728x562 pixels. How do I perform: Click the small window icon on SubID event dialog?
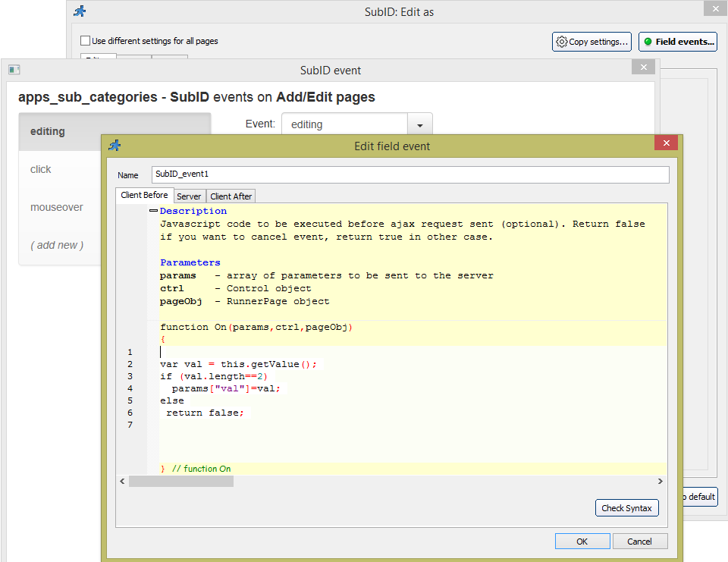14,69
